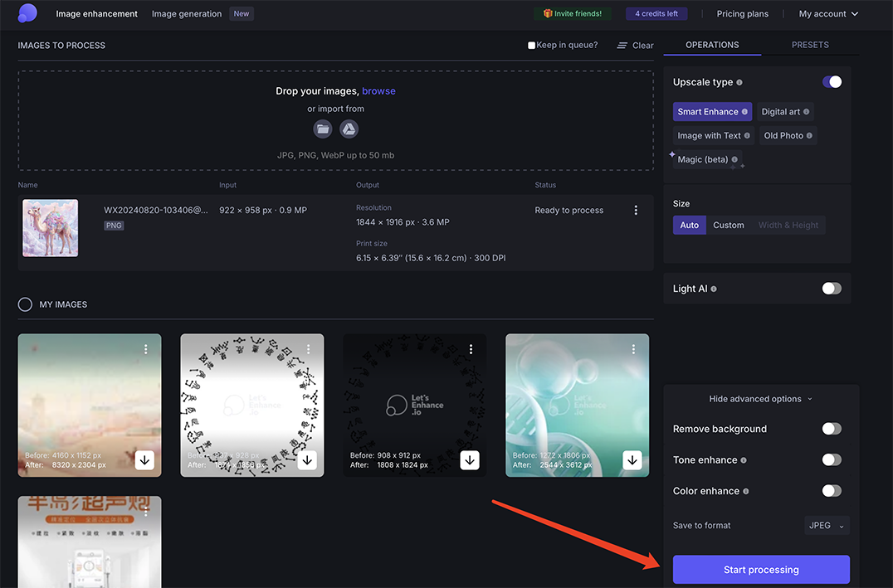The height and width of the screenshot is (588, 893).
Task: Collapse the Hide advanced options expander
Action: click(x=760, y=399)
